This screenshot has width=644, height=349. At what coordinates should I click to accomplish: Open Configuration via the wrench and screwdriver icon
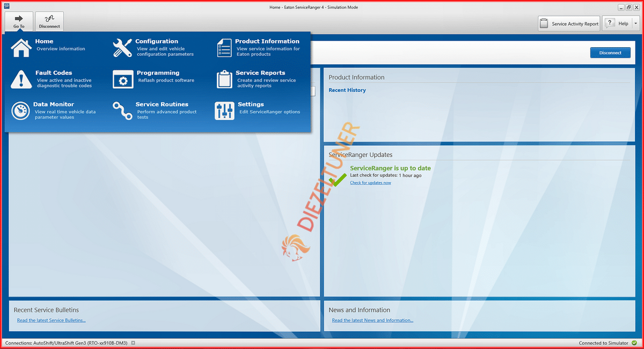[122, 48]
